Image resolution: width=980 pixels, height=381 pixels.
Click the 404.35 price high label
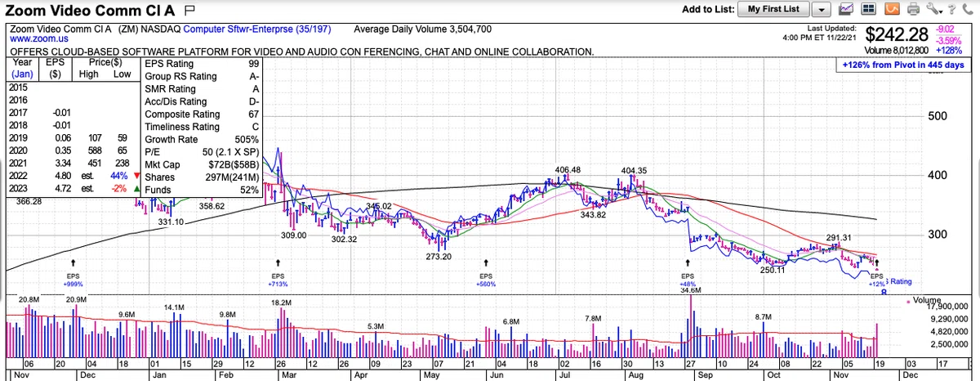click(x=634, y=171)
